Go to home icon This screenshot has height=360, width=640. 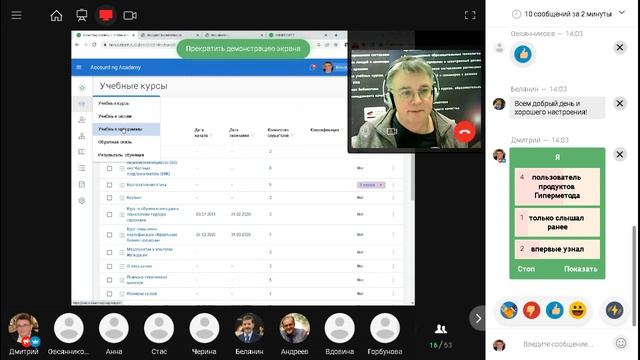[56, 16]
